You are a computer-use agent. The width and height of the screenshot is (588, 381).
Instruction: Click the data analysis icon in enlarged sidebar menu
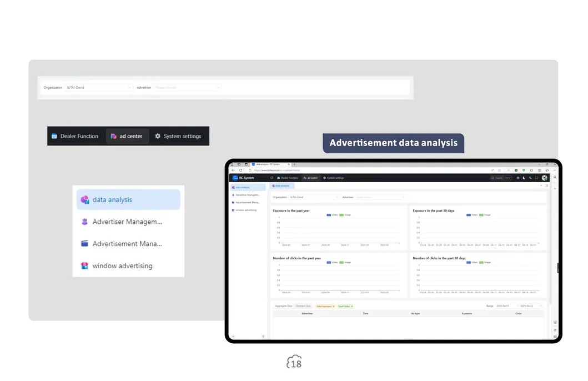pos(85,200)
